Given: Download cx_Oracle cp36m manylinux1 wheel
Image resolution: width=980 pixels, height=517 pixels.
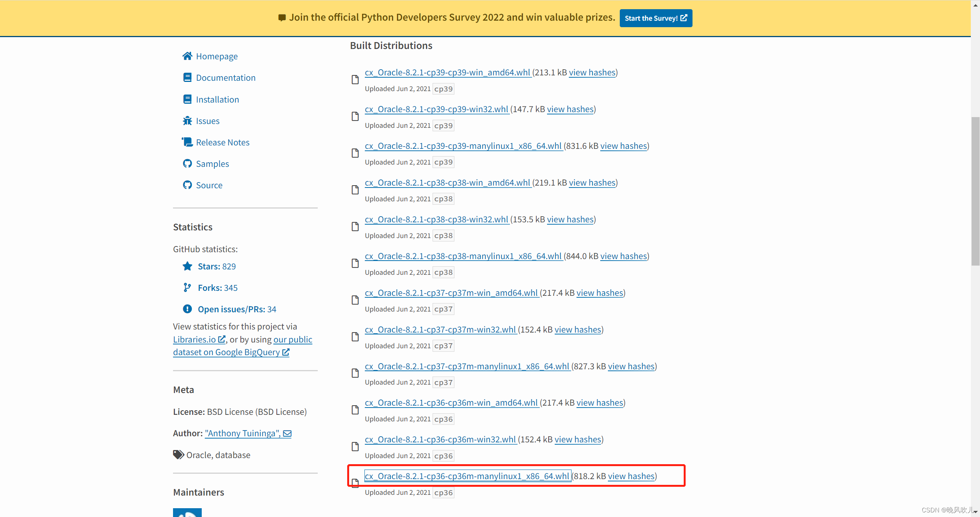Looking at the screenshot, I should pos(467,476).
